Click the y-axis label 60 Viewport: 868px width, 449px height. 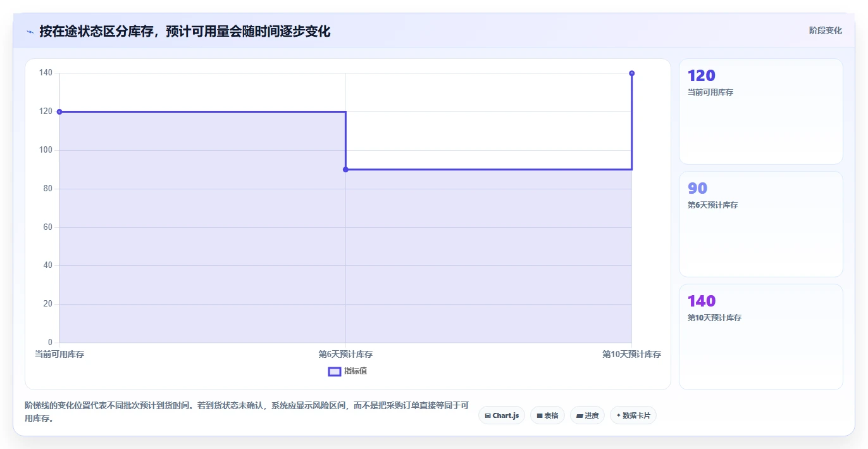pyautogui.click(x=47, y=227)
